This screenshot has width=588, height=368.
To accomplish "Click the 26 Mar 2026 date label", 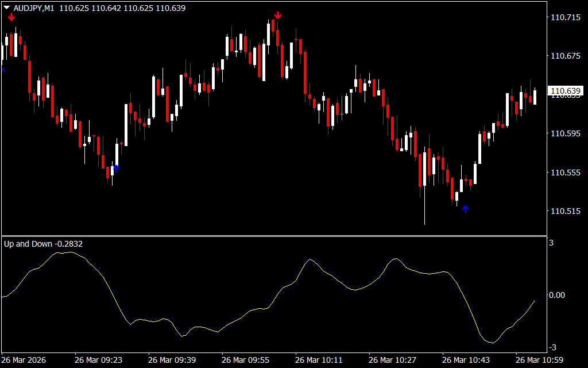I will (x=25, y=360).
